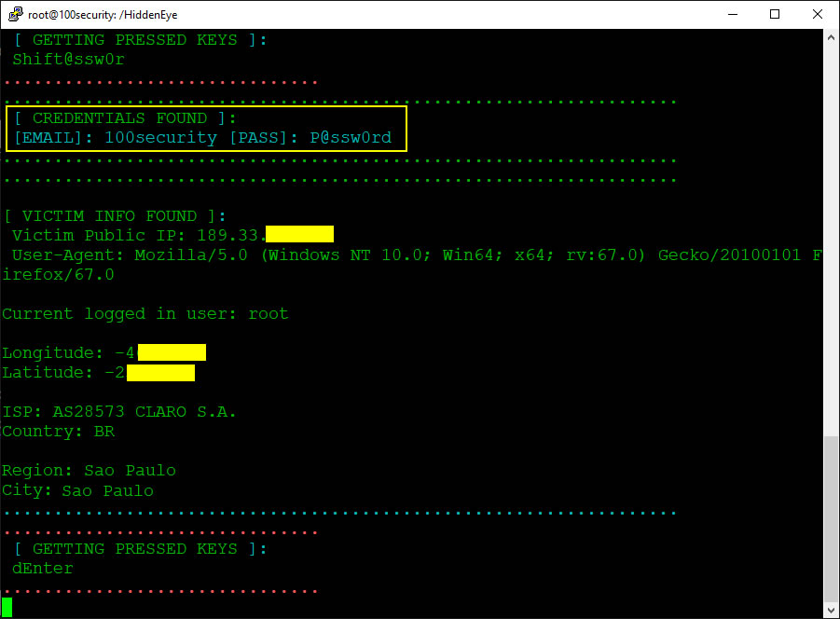Screen dimensions: 840x619
Task: Click the yellow box beside Longitude
Action: 172,352
